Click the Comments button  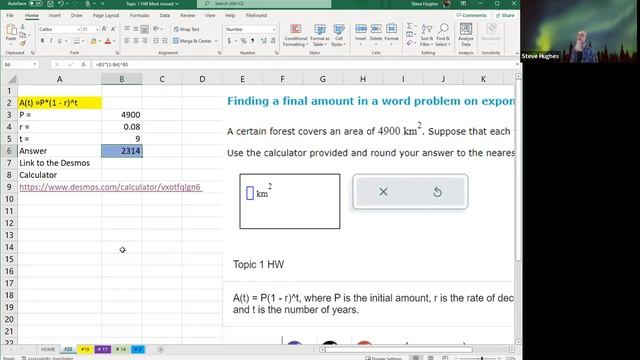[471, 16]
